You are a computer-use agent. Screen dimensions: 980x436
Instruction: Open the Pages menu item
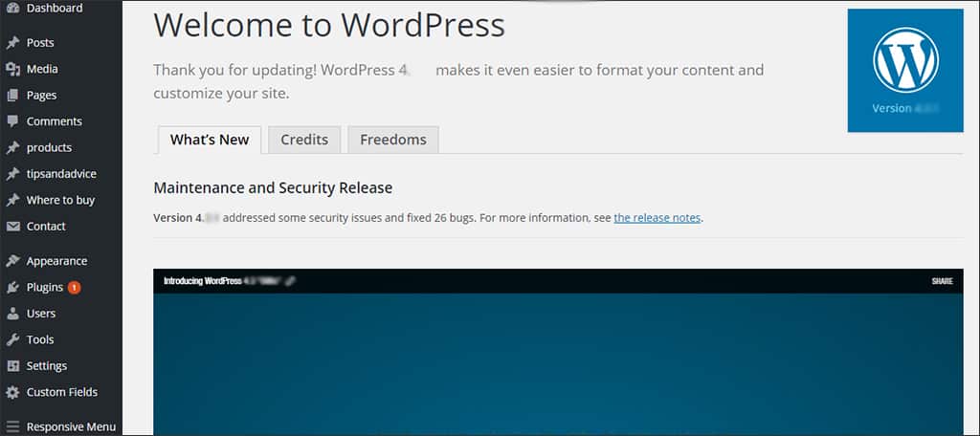point(41,96)
